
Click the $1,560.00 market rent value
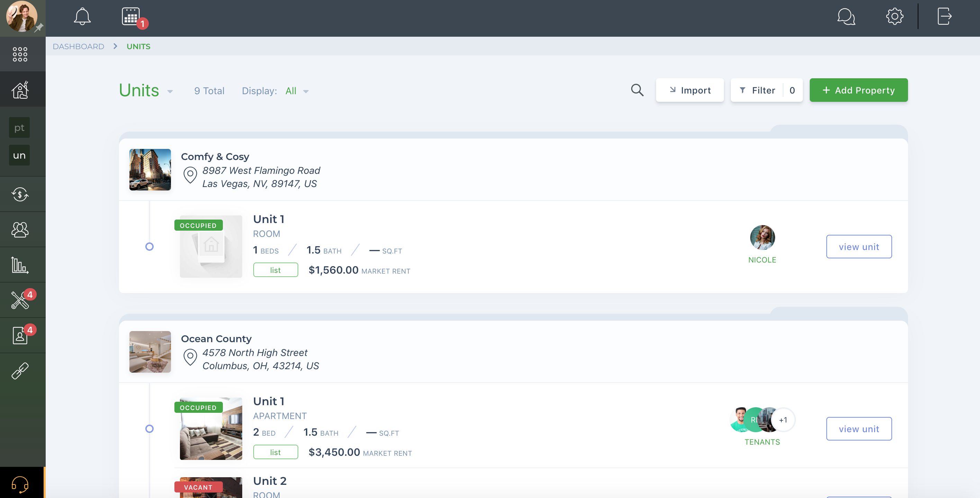coord(333,270)
